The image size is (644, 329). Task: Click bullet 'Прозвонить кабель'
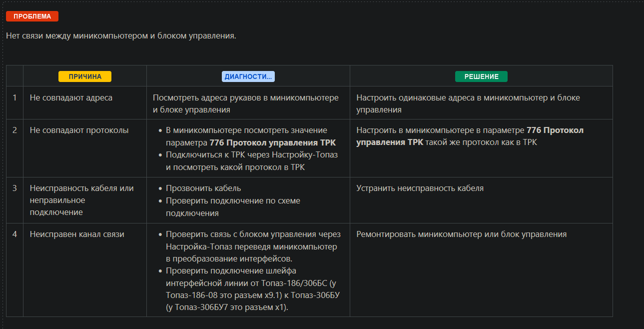(203, 188)
